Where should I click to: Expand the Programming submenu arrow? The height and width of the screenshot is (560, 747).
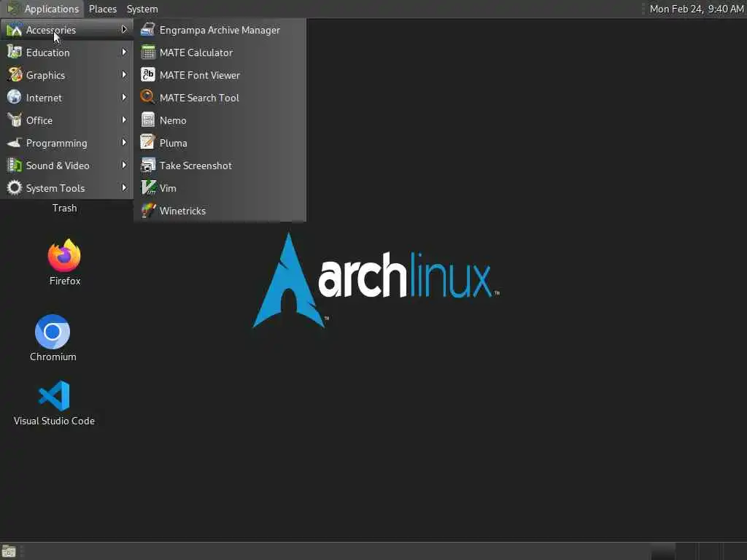(124, 142)
